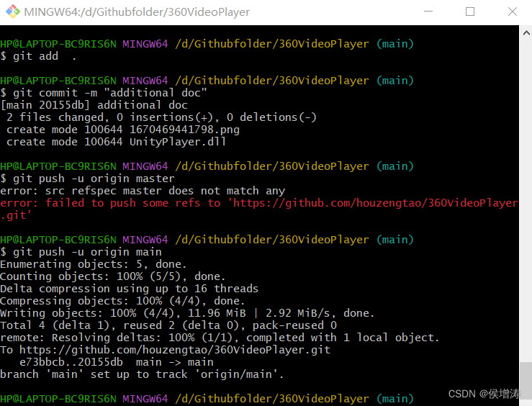Click 'remote: Resolving deltas: 100% (1/1)' line
Screen dimensions: 532x406
pyautogui.click(x=220, y=337)
